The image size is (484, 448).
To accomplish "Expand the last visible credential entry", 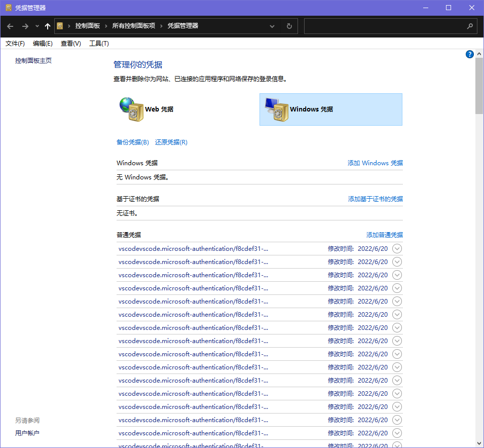I will tap(397, 433).
